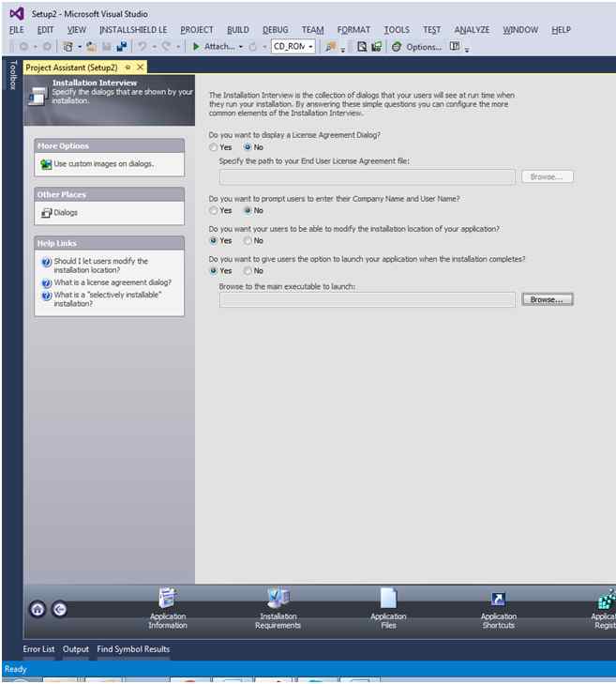Open the ANALYZE menu
Screen dimensions: 616x684
(472, 30)
